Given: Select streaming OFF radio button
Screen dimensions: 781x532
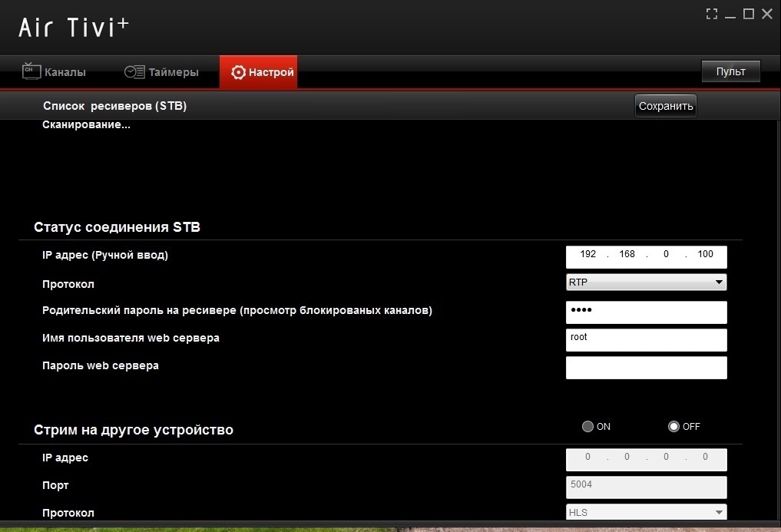Looking at the screenshot, I should coord(673,426).
